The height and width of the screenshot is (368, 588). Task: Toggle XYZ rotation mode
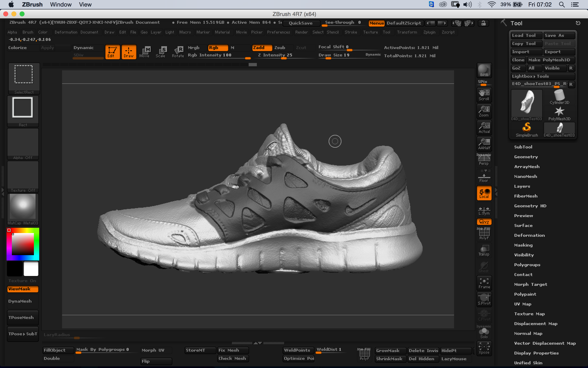[x=484, y=222]
